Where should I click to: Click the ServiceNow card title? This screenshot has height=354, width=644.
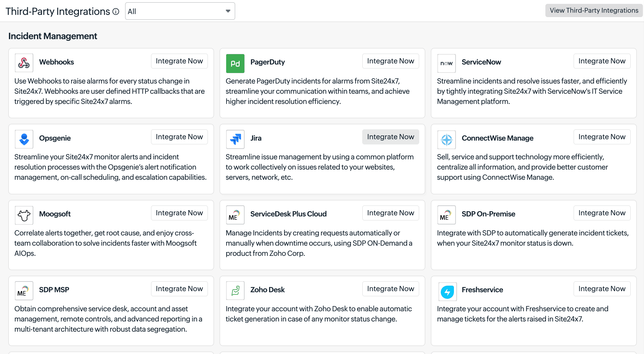[x=481, y=62]
